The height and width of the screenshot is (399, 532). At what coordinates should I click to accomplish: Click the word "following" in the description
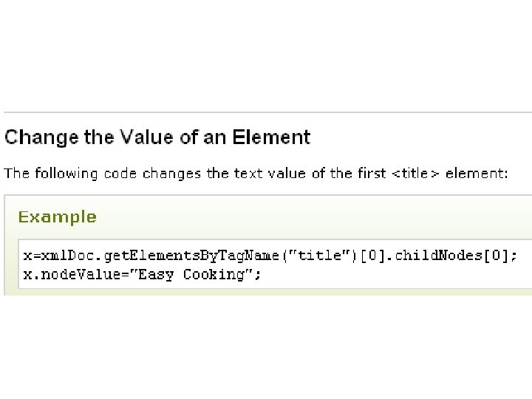tap(66, 174)
